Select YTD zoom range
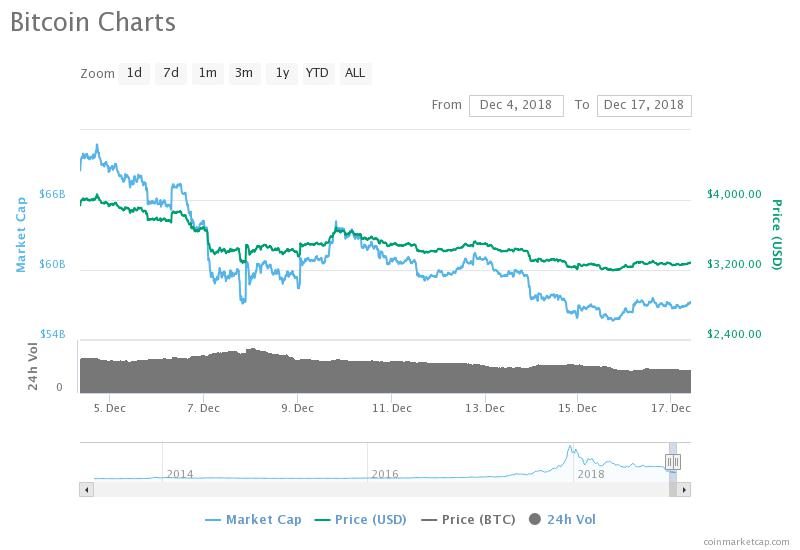This screenshot has width=800, height=550. tap(317, 73)
